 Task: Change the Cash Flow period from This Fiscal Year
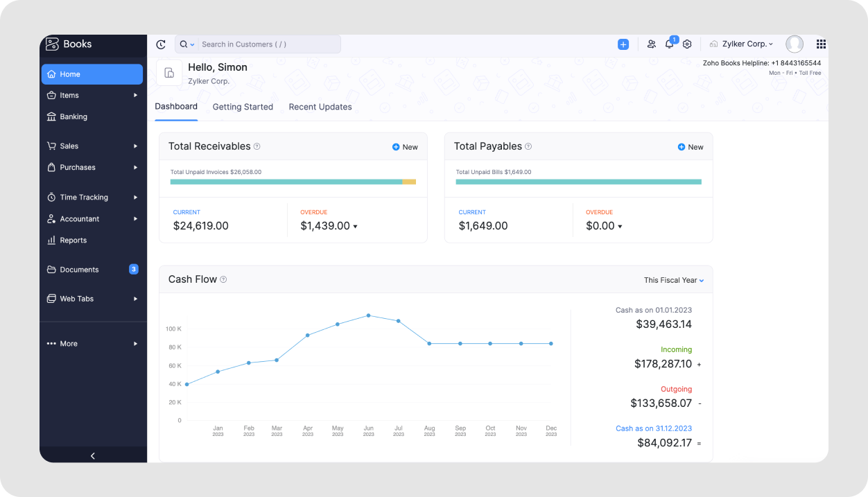[x=673, y=280]
